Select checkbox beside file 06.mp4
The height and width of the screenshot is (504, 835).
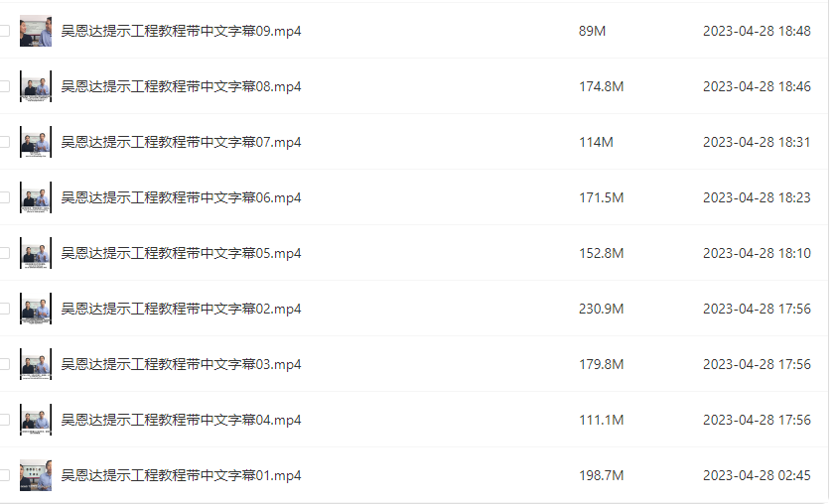[x=5, y=197]
